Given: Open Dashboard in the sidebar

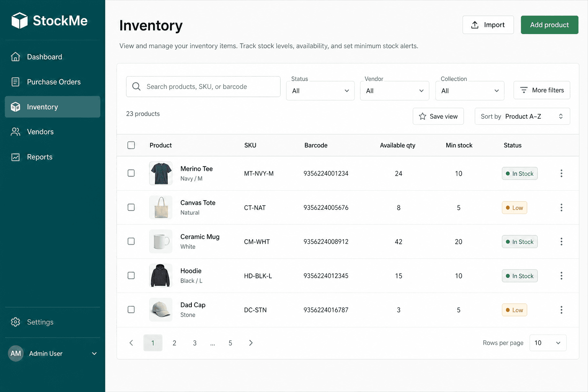Looking at the screenshot, I should pos(52,57).
